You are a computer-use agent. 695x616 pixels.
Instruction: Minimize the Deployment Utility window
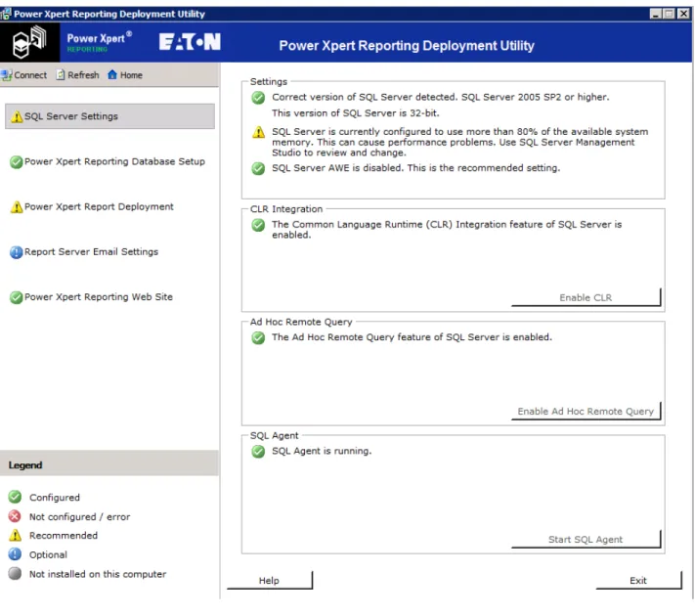tap(656, 14)
